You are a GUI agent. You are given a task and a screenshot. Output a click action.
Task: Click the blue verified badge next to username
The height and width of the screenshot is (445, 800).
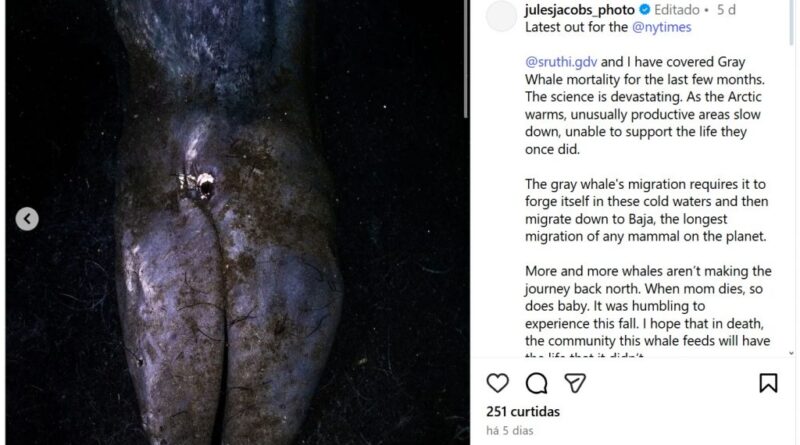644,10
